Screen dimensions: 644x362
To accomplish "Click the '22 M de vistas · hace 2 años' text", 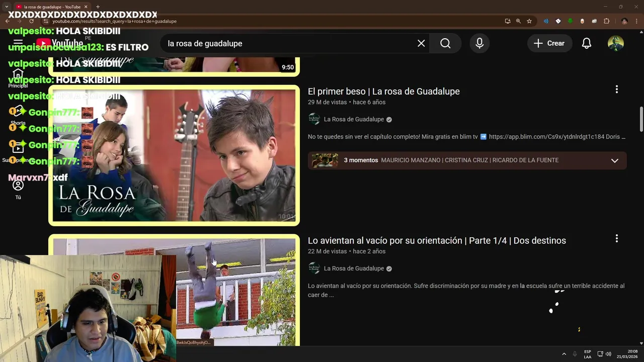I will [x=347, y=251].
